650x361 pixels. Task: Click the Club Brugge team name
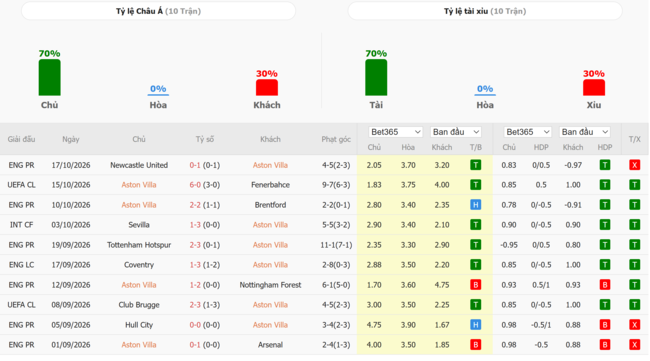(139, 305)
